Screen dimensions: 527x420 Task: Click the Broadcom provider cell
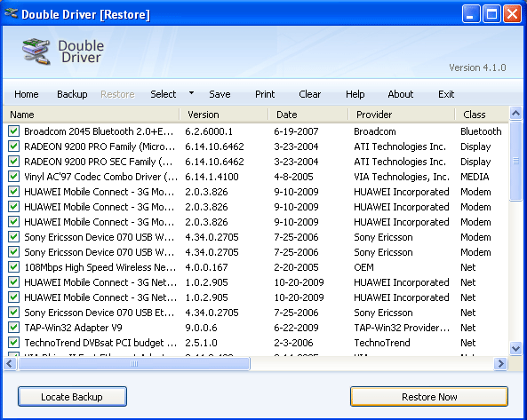(x=375, y=131)
